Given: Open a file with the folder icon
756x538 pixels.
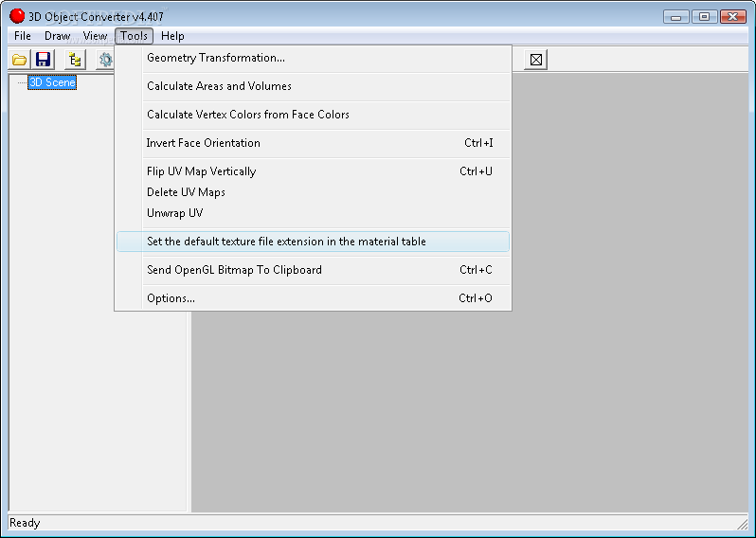Looking at the screenshot, I should tap(19, 60).
